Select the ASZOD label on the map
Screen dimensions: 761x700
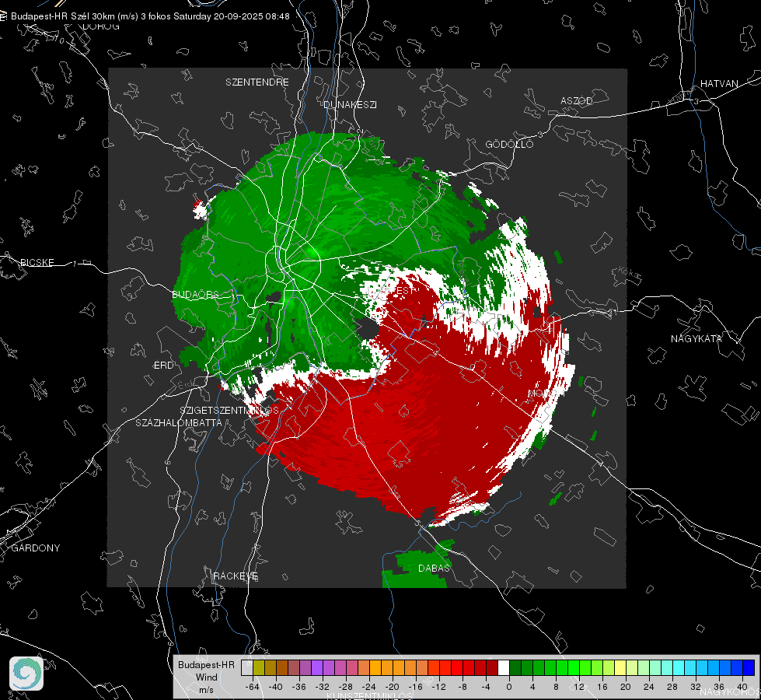pyautogui.click(x=577, y=100)
